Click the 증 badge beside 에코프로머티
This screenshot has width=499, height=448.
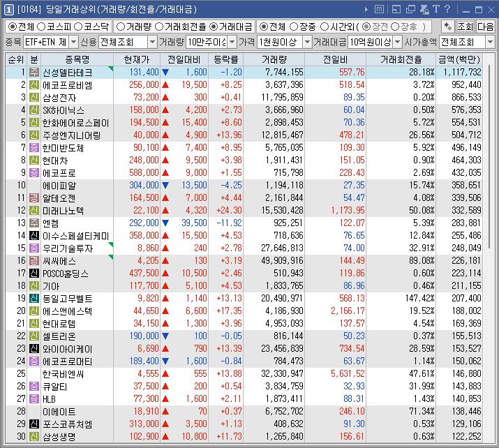(x=34, y=361)
